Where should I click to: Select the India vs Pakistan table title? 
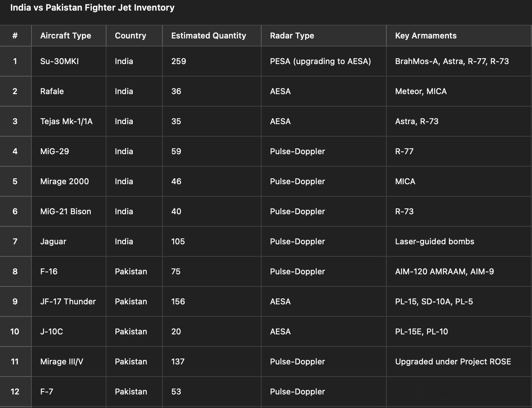(92, 8)
